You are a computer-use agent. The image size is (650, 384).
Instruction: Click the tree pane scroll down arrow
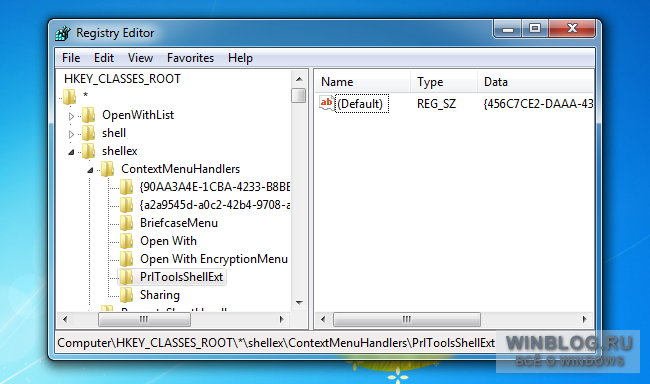coord(299,303)
